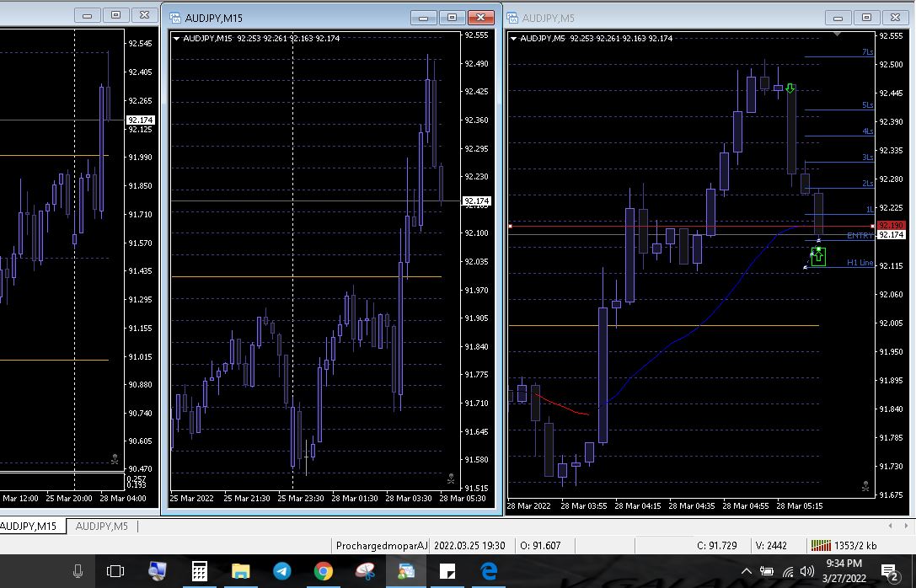This screenshot has height=588, width=916.
Task: Open Snipping Tool from the taskbar
Action: click(365, 571)
